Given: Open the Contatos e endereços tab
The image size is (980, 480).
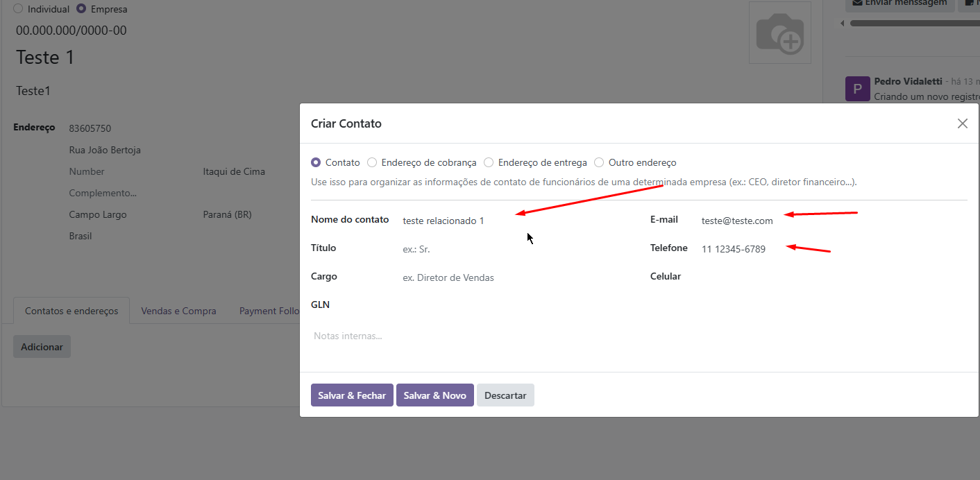Looking at the screenshot, I should [71, 311].
